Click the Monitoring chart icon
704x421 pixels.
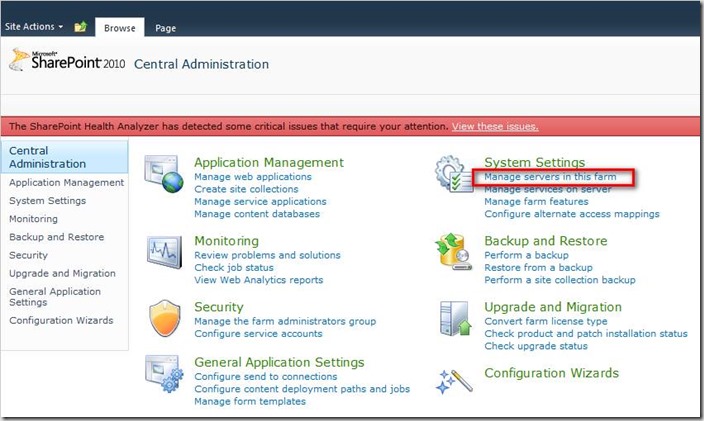[164, 252]
